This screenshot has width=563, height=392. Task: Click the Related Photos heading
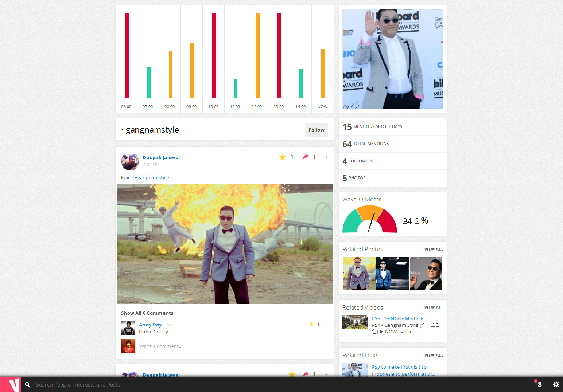click(362, 249)
